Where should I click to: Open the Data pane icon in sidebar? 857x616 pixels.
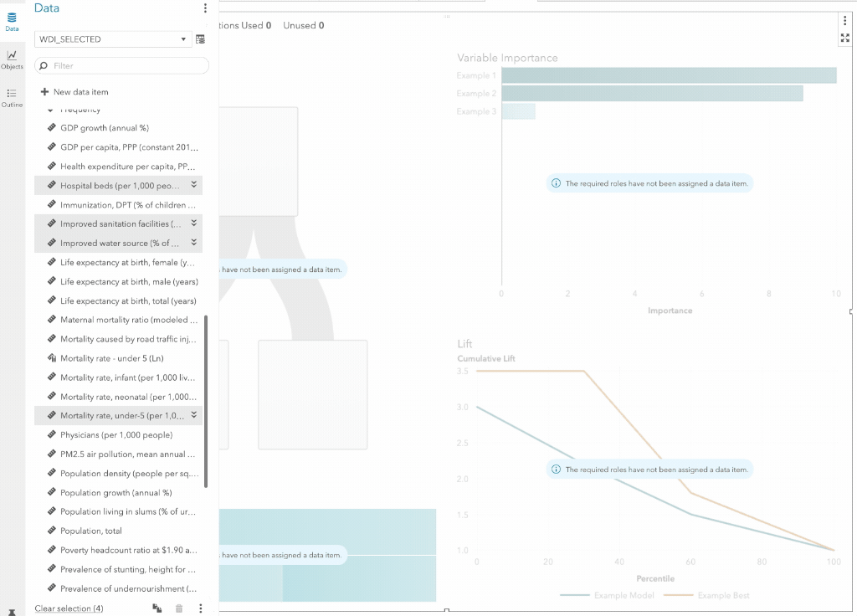(12, 20)
